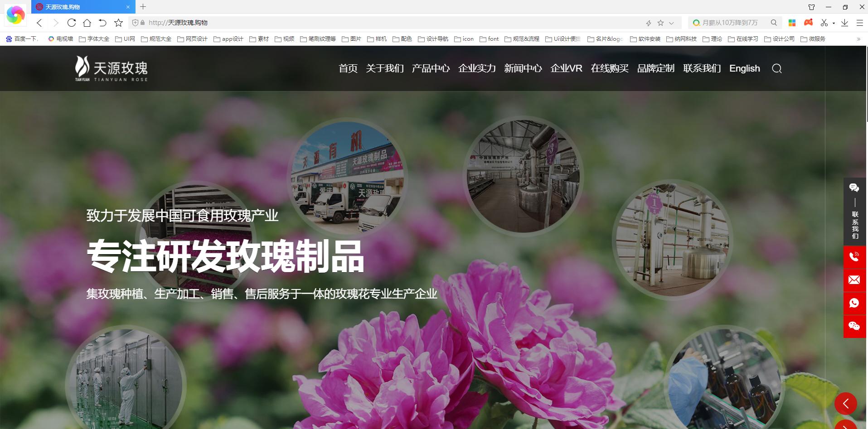Screen dimensions: 868x429
Task: Open new tab with plus icon
Action: point(143,7)
